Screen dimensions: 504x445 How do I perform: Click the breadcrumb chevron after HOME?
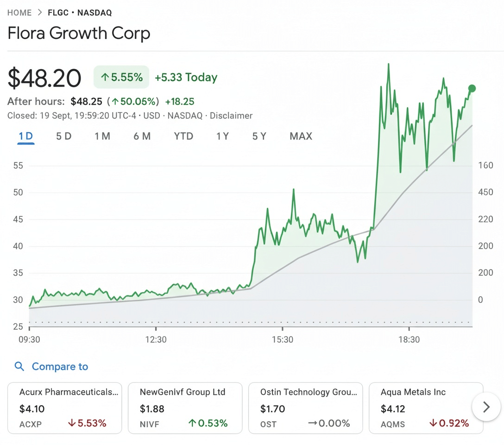click(x=40, y=13)
